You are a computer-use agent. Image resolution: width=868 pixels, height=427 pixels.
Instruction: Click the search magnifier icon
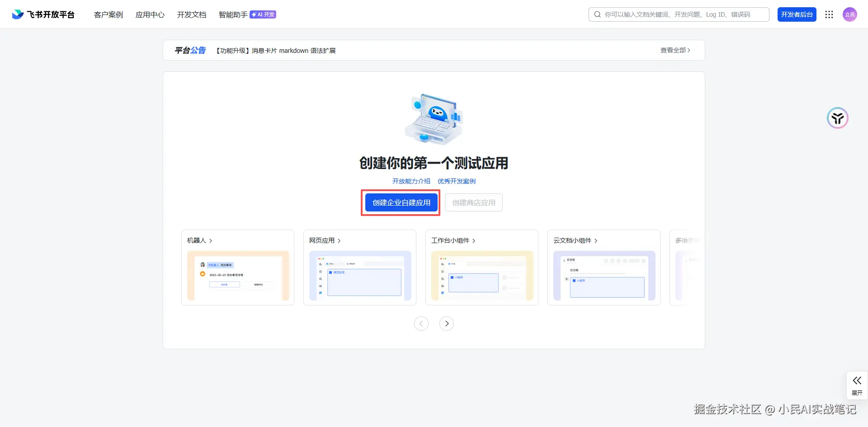(x=597, y=14)
